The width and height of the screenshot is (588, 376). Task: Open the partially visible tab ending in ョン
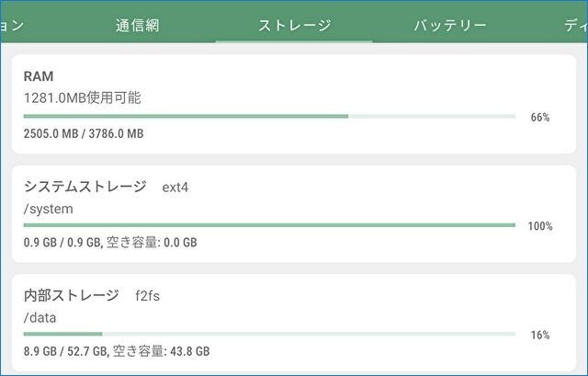click(11, 25)
